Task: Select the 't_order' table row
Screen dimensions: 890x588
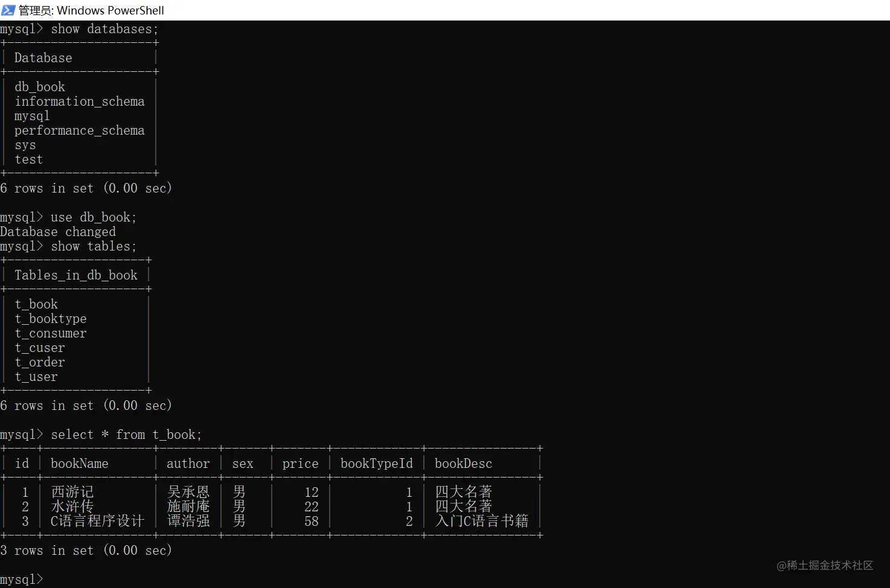Action: pos(40,362)
